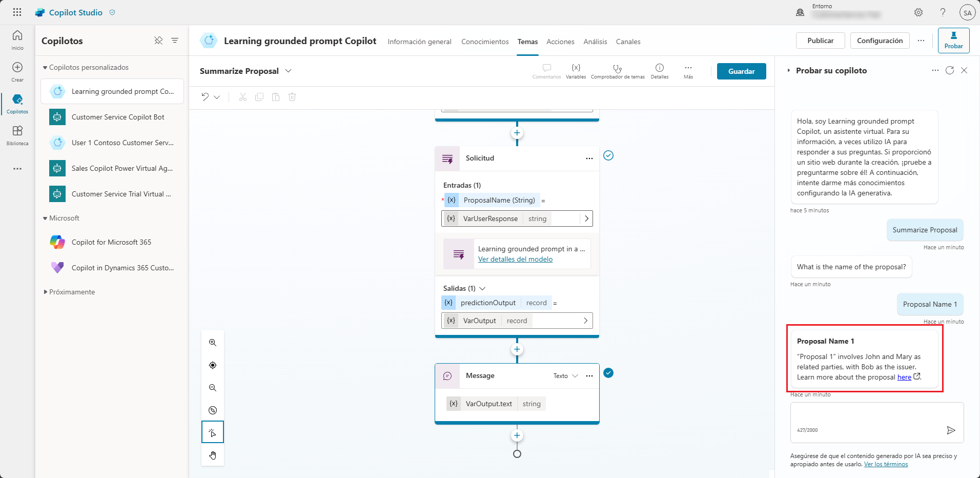
Task: Switch to Conocimientos tab
Action: click(485, 42)
